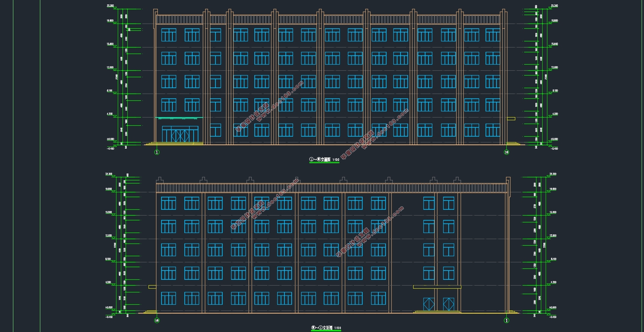Image resolution: width=644 pixels, height=332 pixels.
Task: Select axis bubble 1 under the upper elevation
Action: [x=157, y=152]
